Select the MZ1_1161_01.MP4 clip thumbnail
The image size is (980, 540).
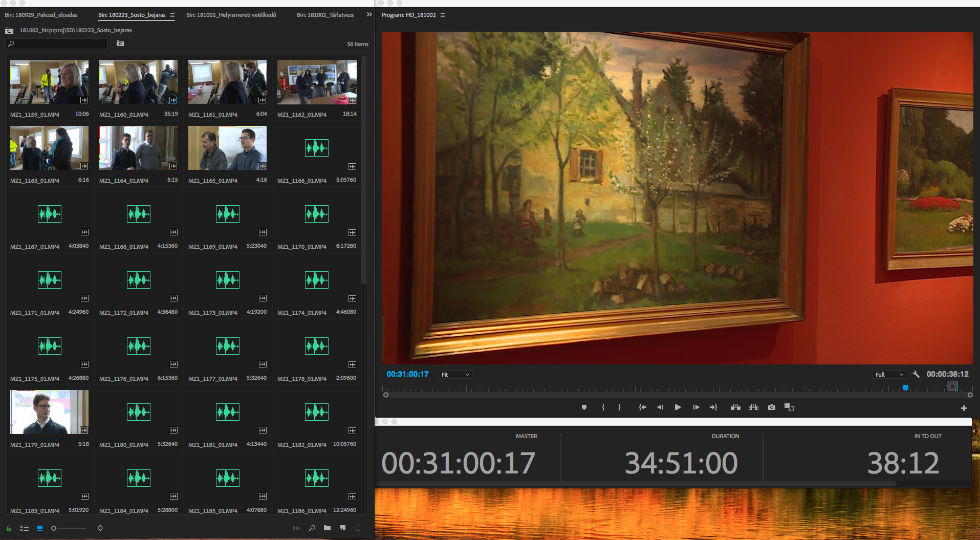pyautogui.click(x=227, y=82)
